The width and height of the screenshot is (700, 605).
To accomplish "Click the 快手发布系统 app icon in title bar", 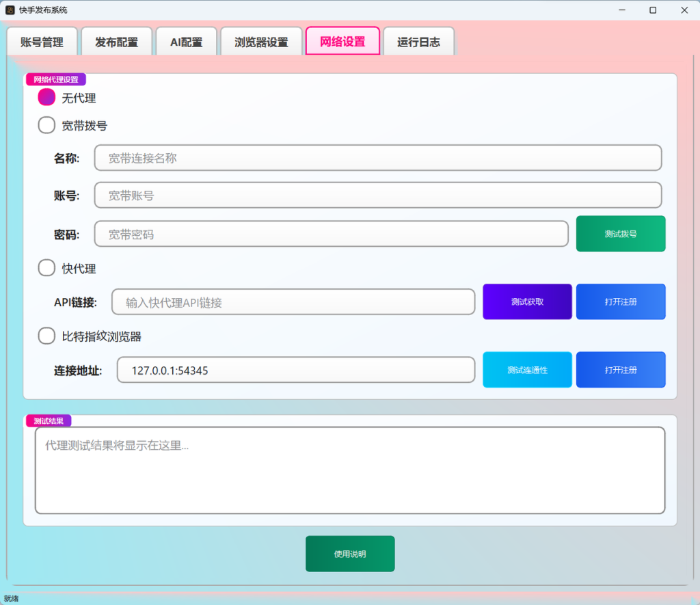I will tap(10, 10).
